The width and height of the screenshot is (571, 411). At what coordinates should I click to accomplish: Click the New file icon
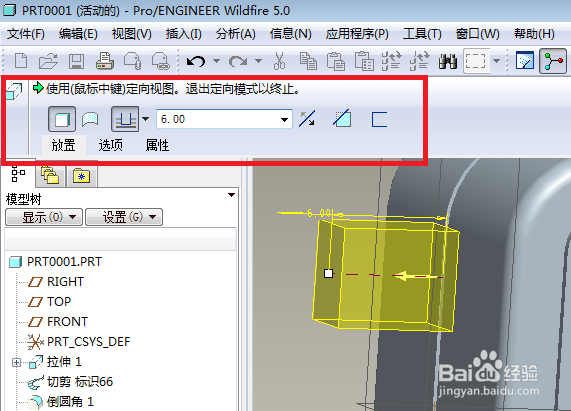(21, 61)
